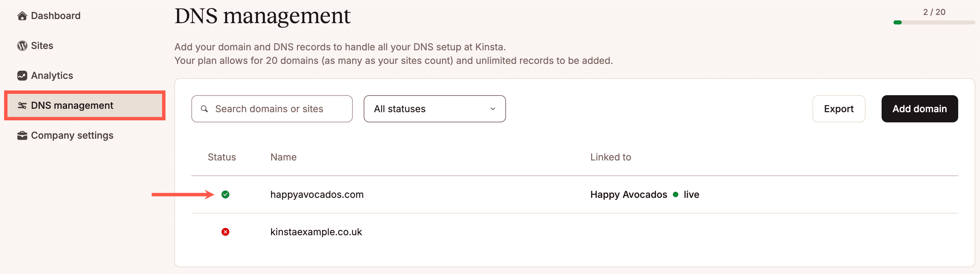980x274 pixels.
Task: Select the WordPress Sites icon
Action: 22,46
